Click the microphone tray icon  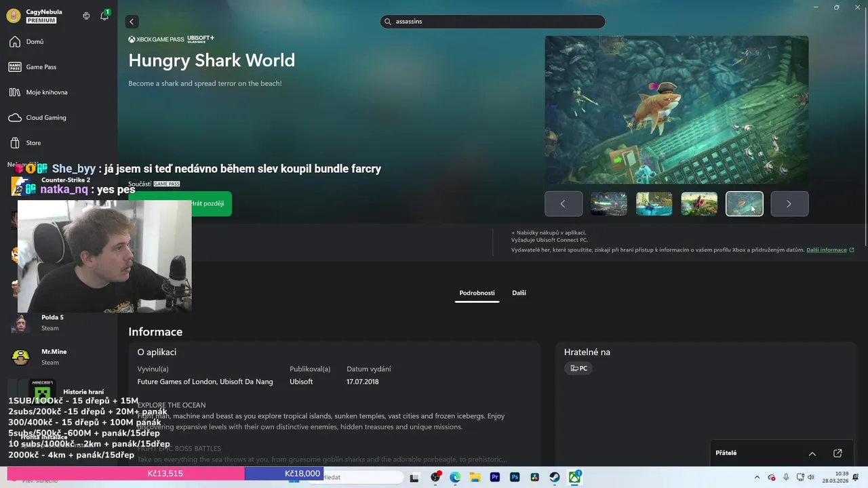coord(786,478)
